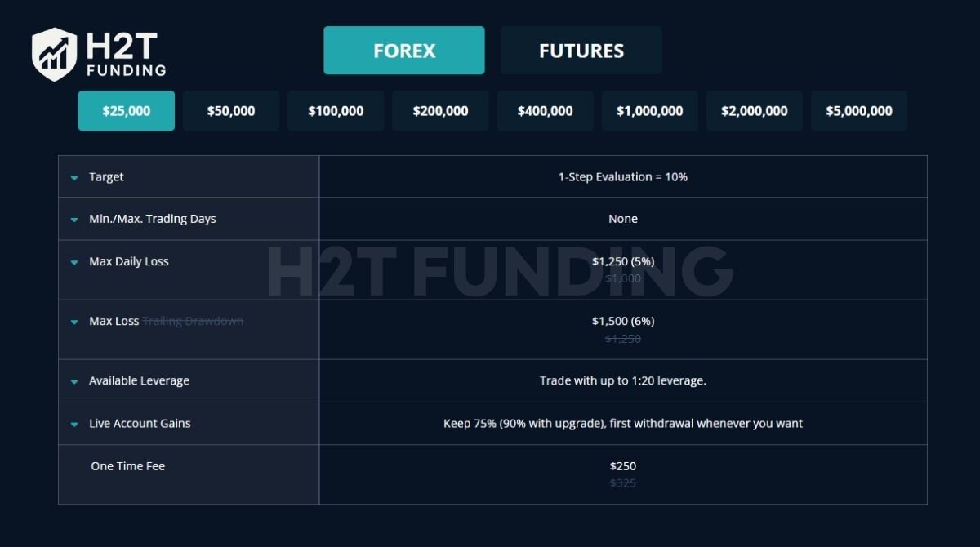Viewport: 980px width, 547px height.
Task: Click the H2T Funding shield logo
Action: click(x=54, y=54)
